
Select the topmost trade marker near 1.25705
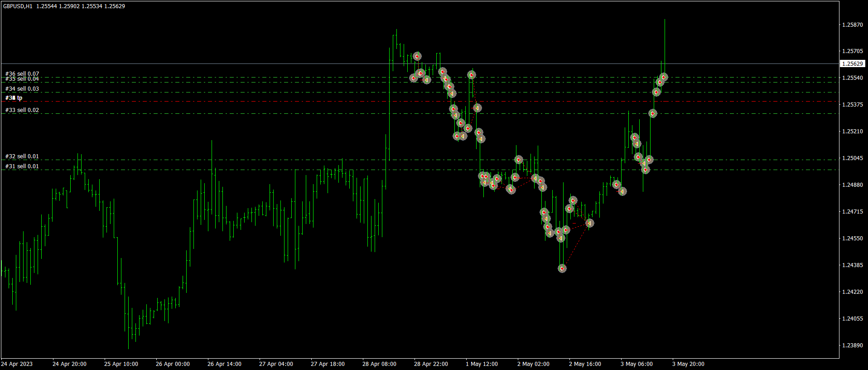click(417, 56)
